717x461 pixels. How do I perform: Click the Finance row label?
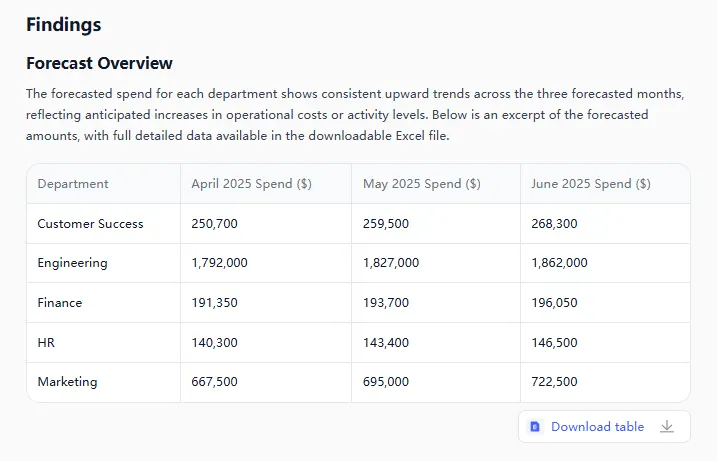click(x=59, y=303)
